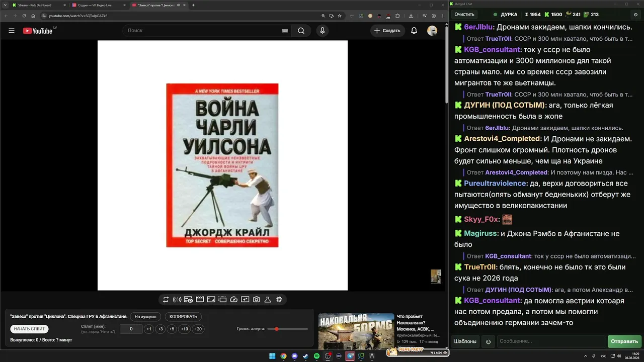The width and height of the screenshot is (644, 362).
Task: Add +20 minutes to split
Action: tap(198, 329)
